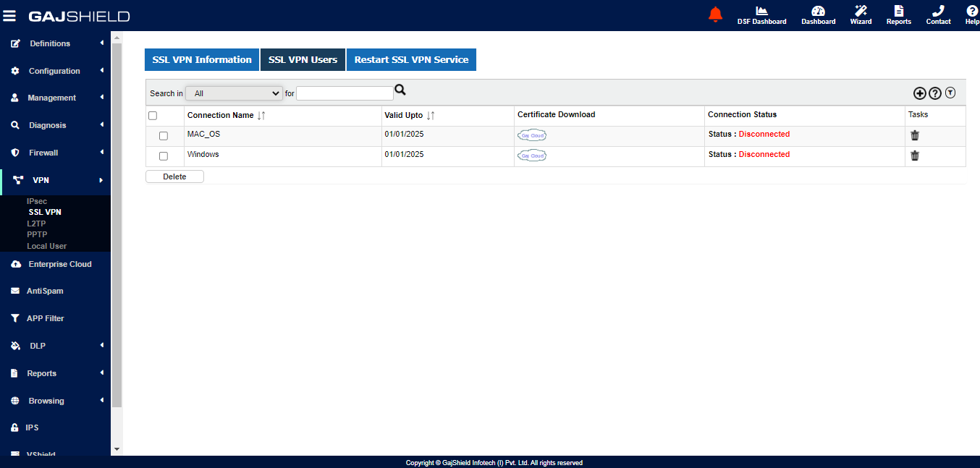Check the Windows row checkbox

click(x=164, y=156)
